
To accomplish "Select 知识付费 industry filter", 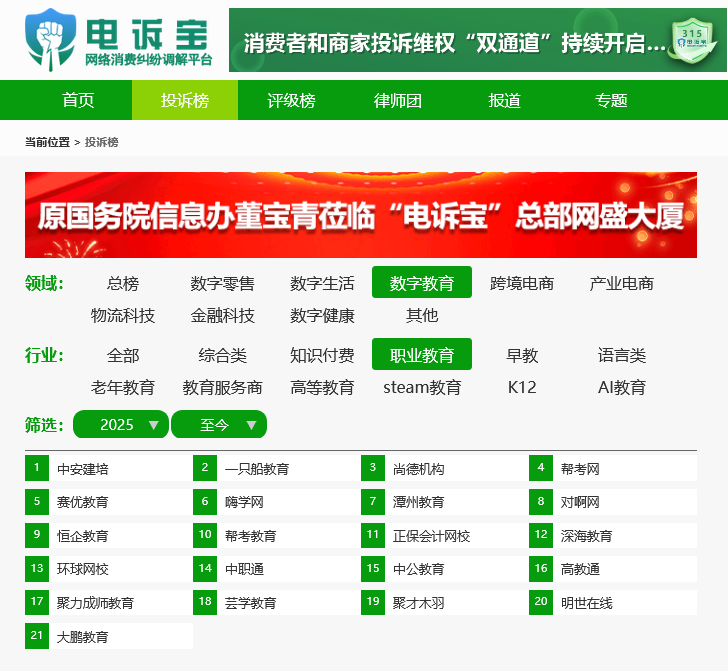I will pos(322,355).
